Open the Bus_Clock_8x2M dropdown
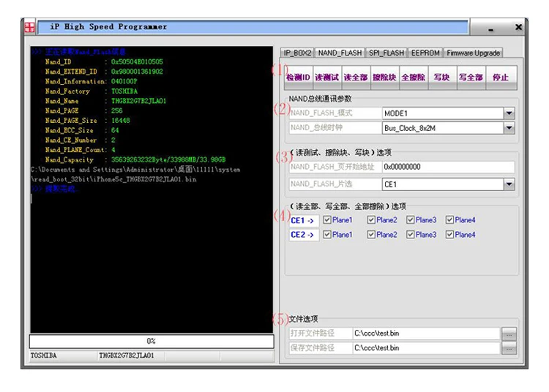Screen dimensions: 549x392 [x=509, y=128]
